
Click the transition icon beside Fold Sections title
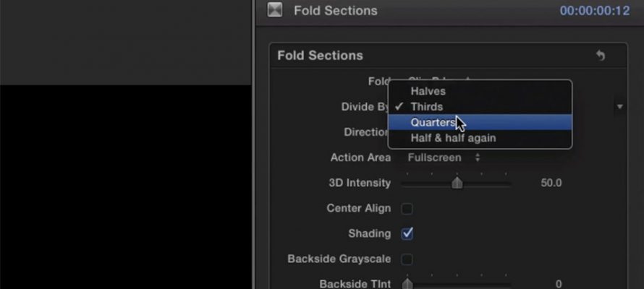275,10
